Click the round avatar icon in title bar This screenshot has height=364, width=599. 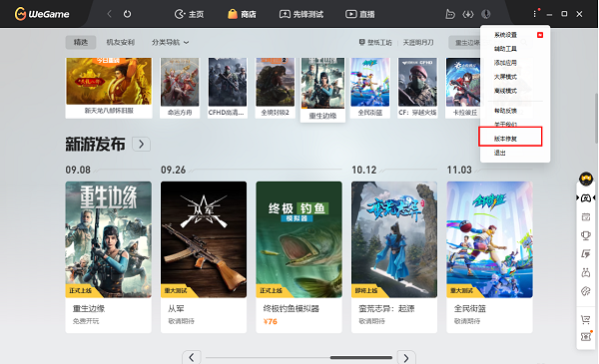(x=486, y=14)
